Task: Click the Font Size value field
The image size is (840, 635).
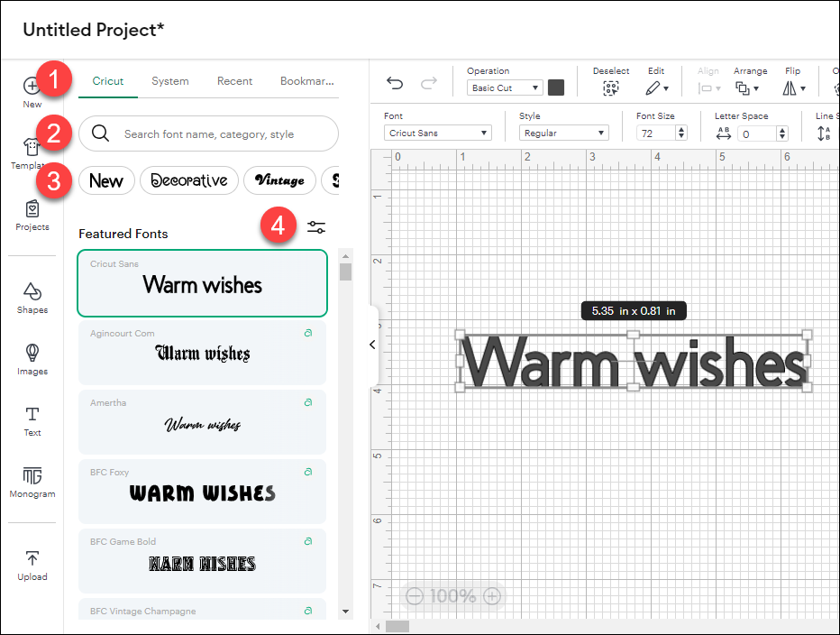Action: click(x=656, y=133)
